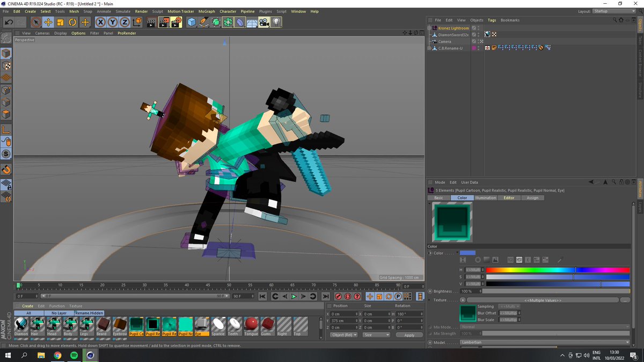Click the Record Active Objects button
Screen dimensions: 644x362
tap(339, 296)
